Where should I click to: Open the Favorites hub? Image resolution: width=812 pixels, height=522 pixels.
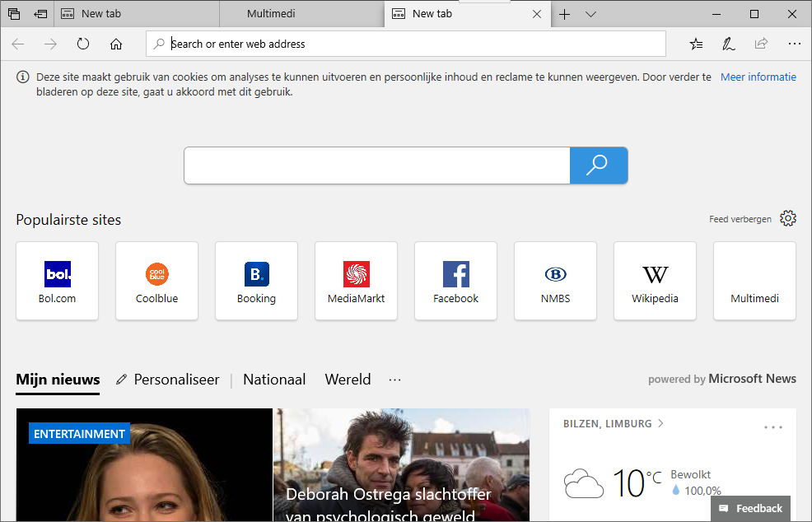(696, 44)
